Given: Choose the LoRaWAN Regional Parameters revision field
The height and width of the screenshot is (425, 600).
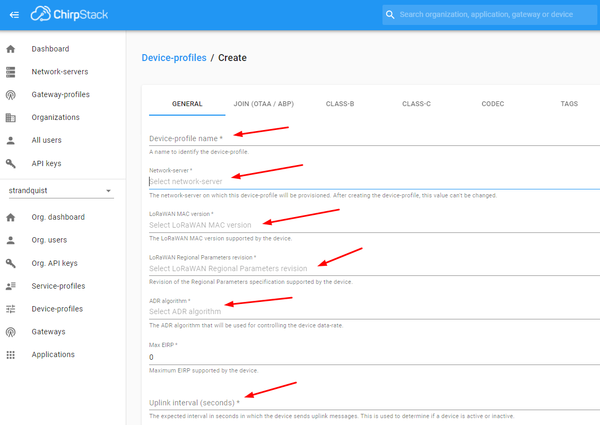Looking at the screenshot, I should point(370,268).
